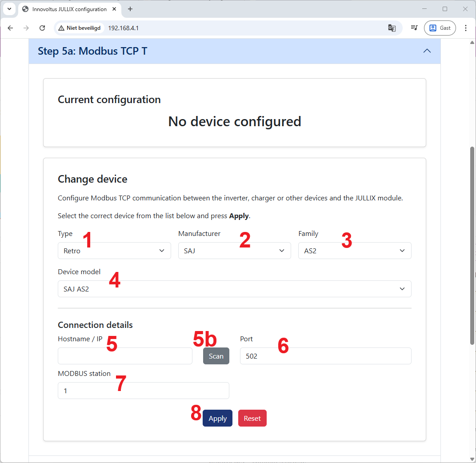This screenshot has height=463, width=476.
Task: Open tab search chevron in title bar
Action: click(9, 9)
